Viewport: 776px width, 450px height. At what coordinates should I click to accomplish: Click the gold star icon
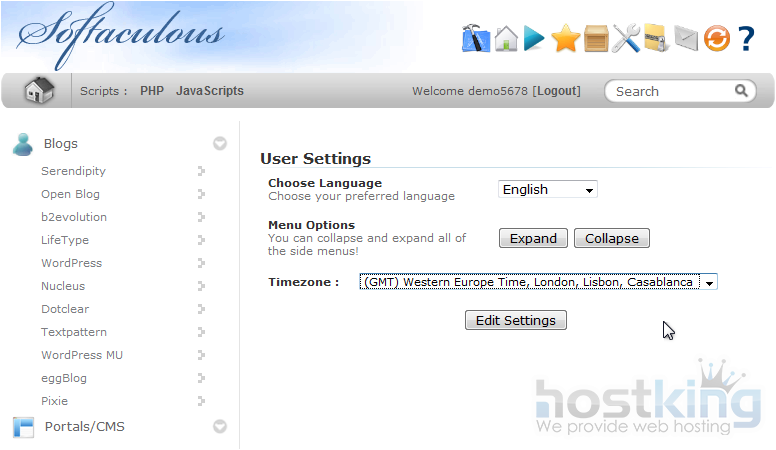click(x=566, y=39)
